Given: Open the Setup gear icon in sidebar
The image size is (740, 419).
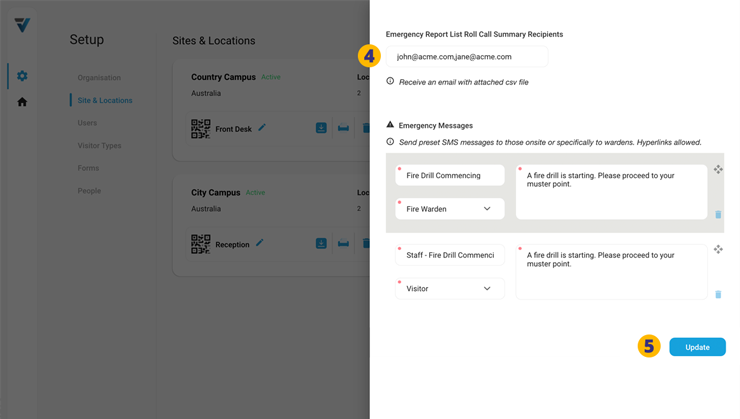Looking at the screenshot, I should (22, 76).
